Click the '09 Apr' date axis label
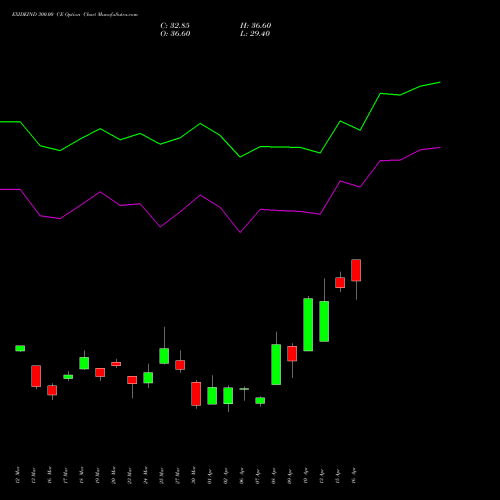The width and height of the screenshot is (500, 500). (290, 476)
